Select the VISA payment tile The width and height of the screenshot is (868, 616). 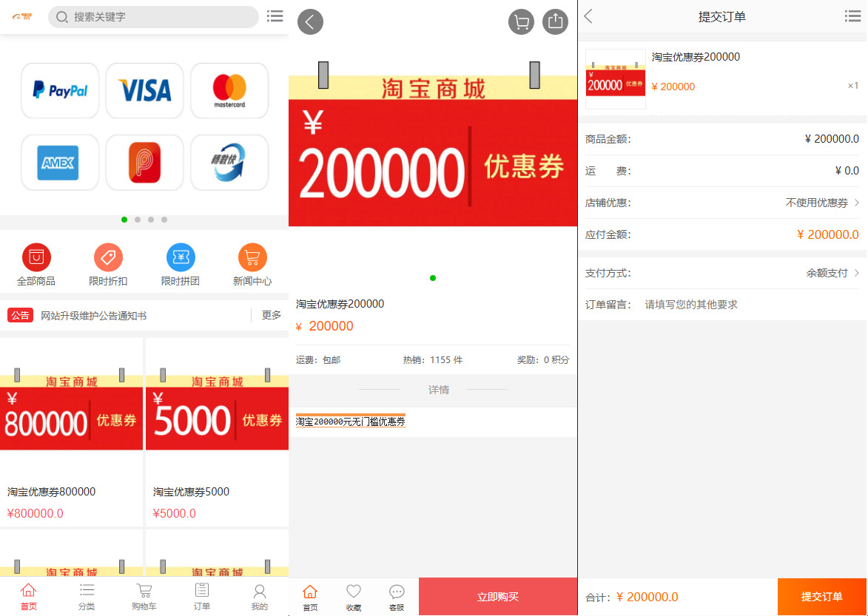click(144, 91)
